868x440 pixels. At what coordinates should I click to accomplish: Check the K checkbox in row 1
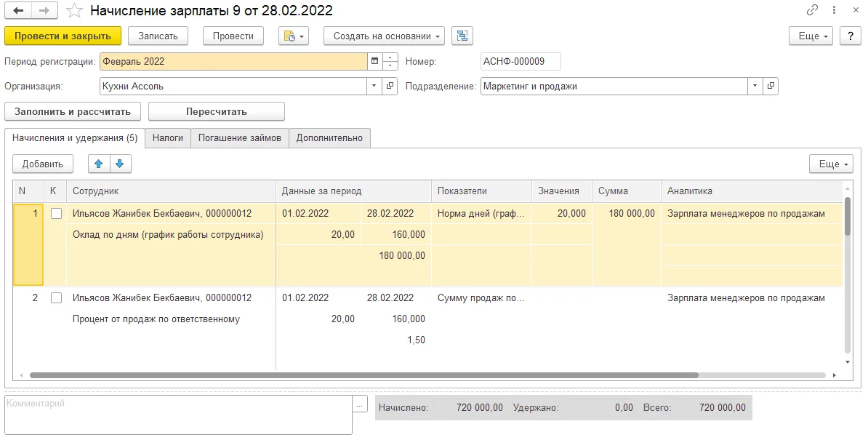coord(56,214)
